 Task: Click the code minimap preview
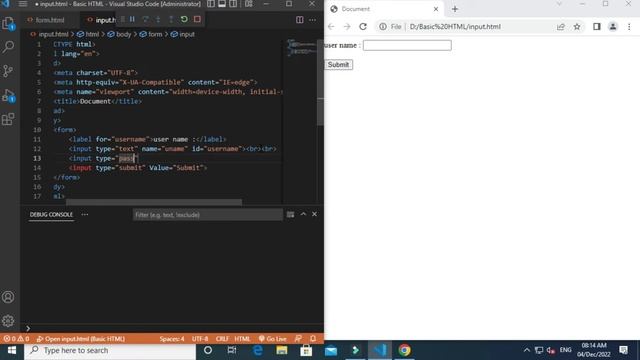point(301,48)
